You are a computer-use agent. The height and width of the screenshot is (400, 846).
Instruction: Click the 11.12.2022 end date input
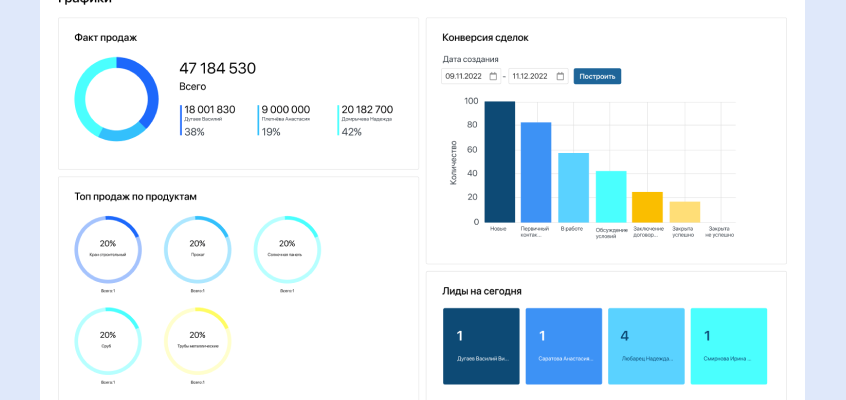tap(532, 76)
